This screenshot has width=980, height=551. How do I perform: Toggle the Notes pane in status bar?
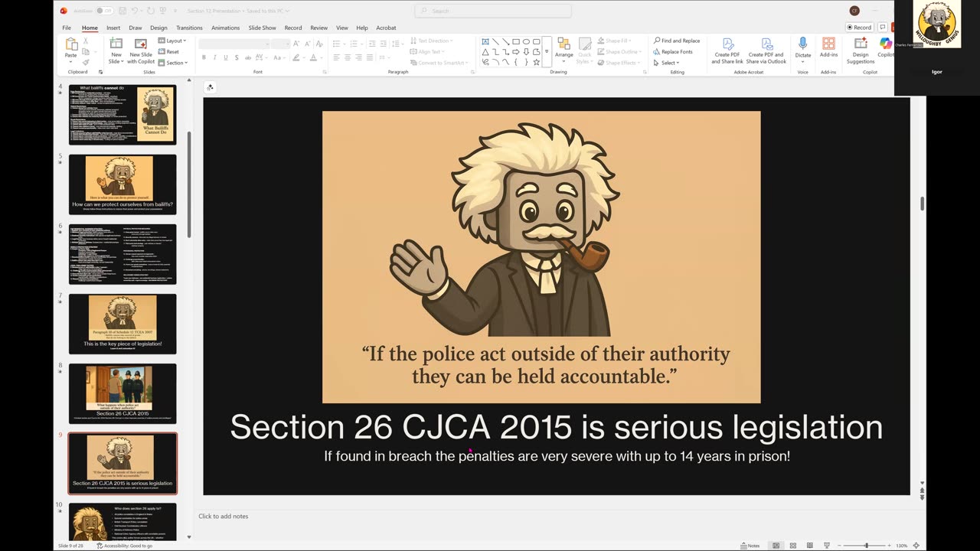click(750, 546)
